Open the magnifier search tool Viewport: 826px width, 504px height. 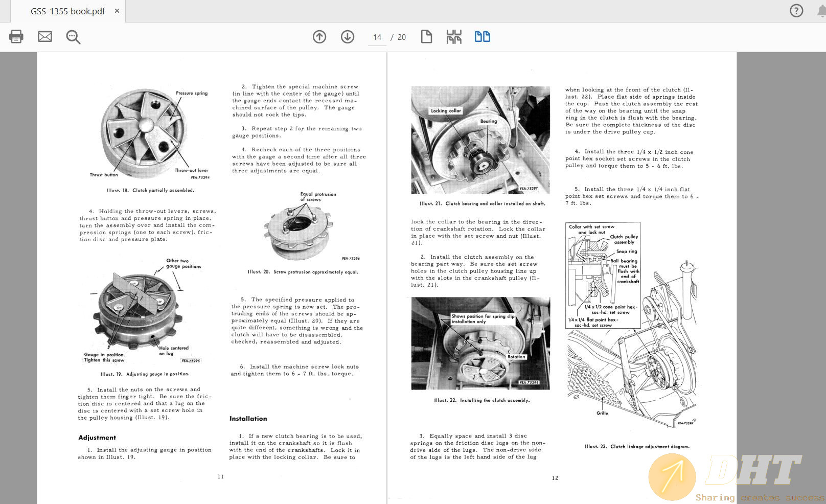(x=73, y=37)
